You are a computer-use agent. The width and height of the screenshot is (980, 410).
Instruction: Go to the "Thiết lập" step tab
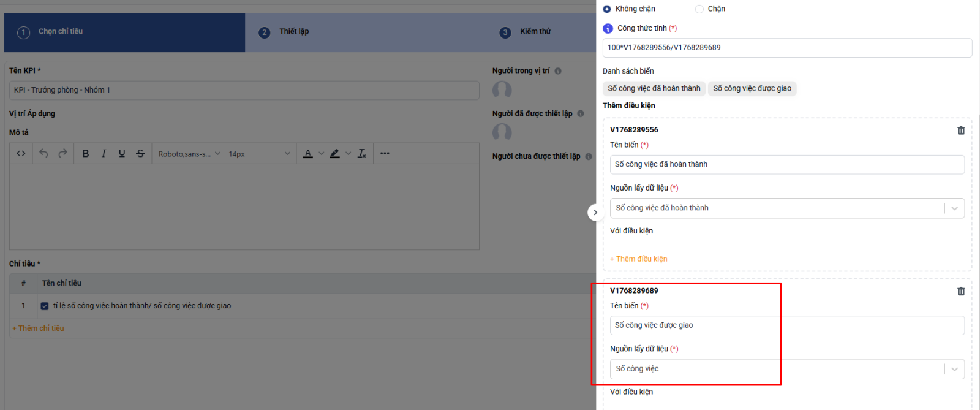(294, 32)
